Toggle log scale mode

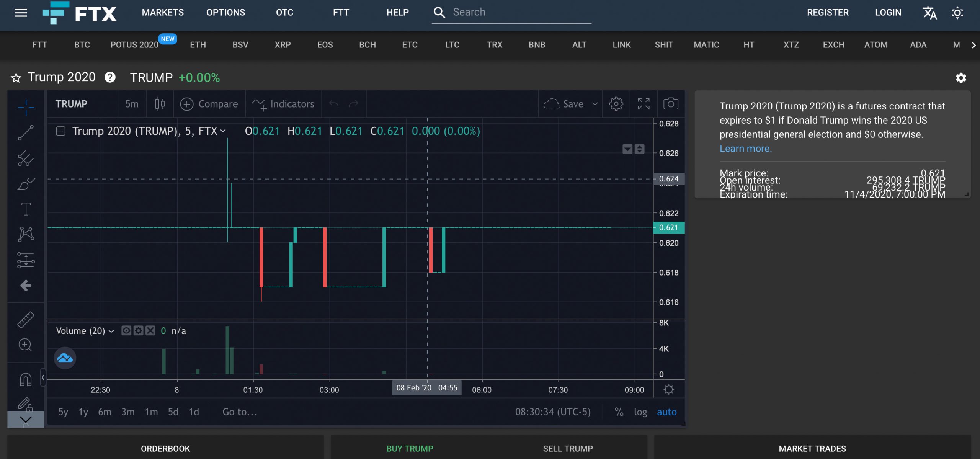click(x=640, y=412)
